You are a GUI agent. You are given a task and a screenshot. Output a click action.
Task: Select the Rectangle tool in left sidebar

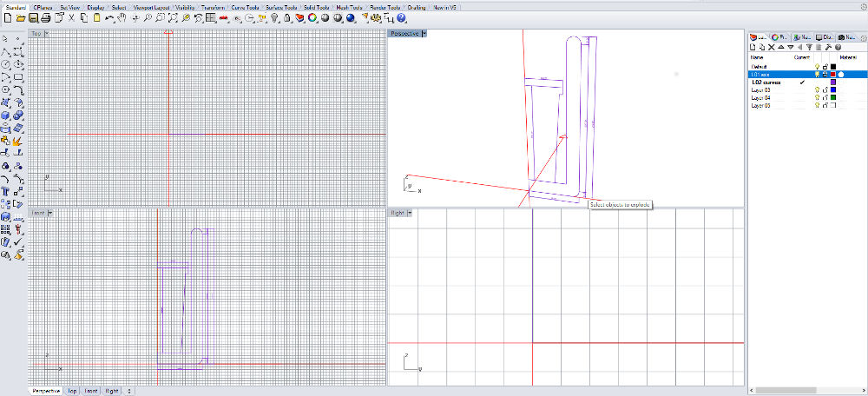point(17,76)
